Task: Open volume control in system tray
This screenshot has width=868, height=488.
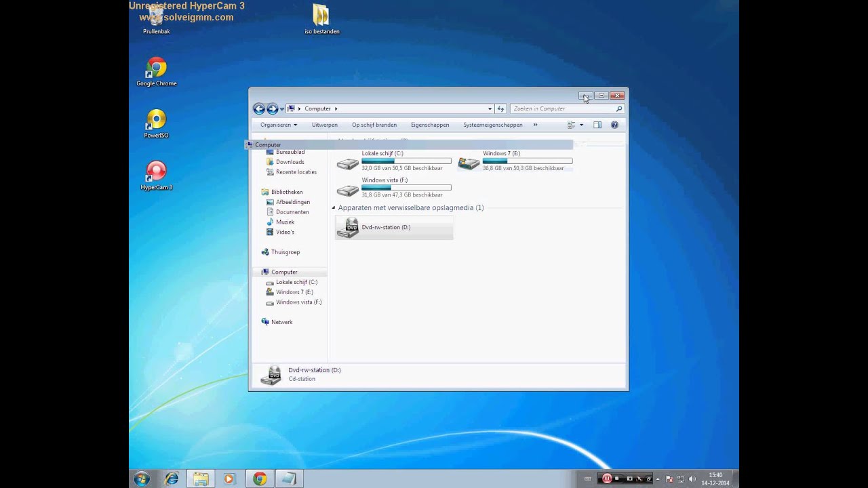Action: 692,479
